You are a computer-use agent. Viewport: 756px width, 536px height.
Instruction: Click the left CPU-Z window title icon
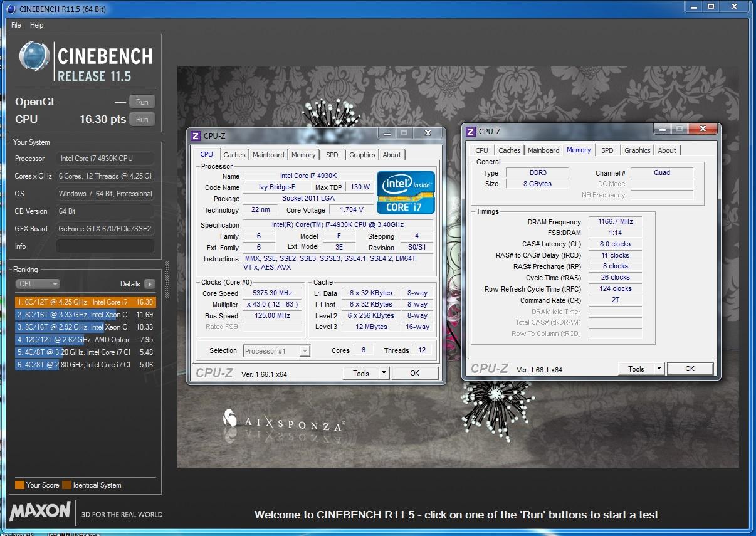coord(196,135)
